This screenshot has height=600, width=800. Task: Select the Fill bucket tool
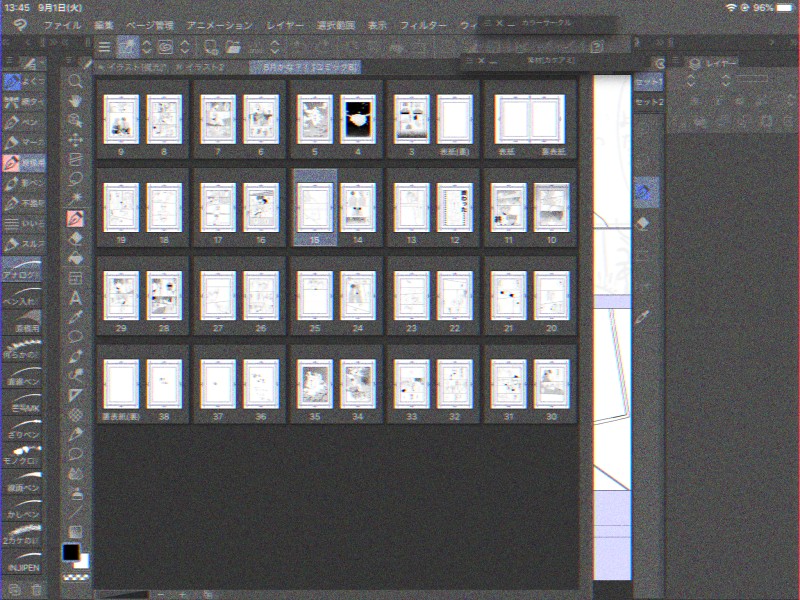tap(75, 258)
